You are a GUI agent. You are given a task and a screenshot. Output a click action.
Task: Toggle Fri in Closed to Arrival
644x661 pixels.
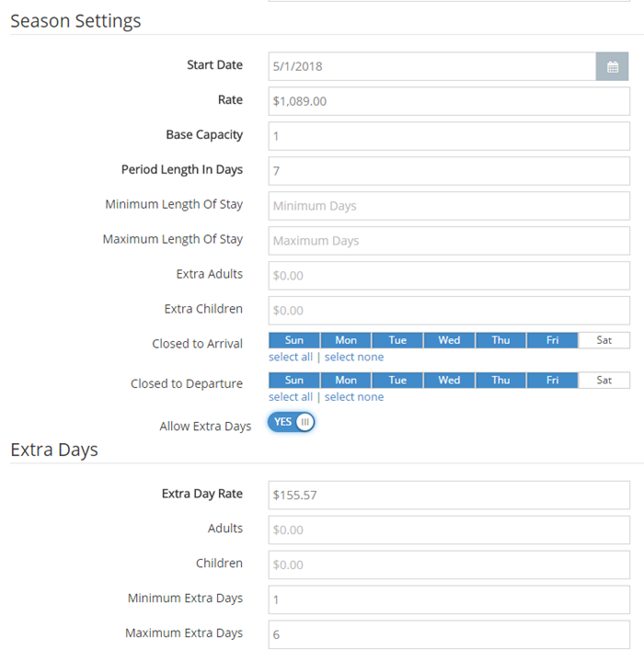point(552,340)
